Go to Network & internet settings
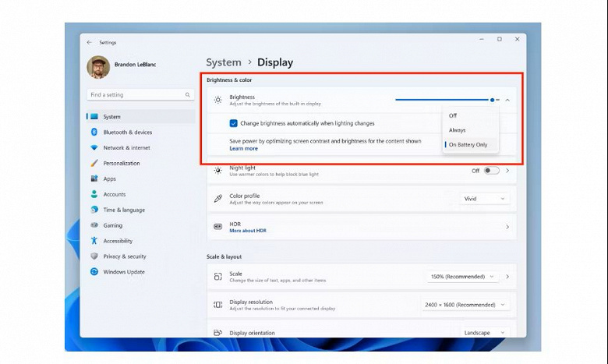This screenshot has width=608, height=364. (141, 147)
